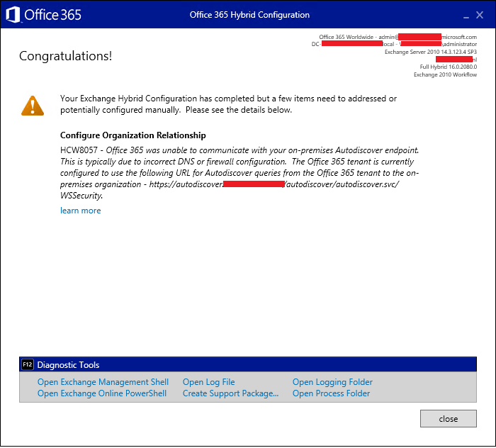Click the Diagnostic Tools header bar
The width and height of the screenshot is (496, 448).
coord(248,365)
